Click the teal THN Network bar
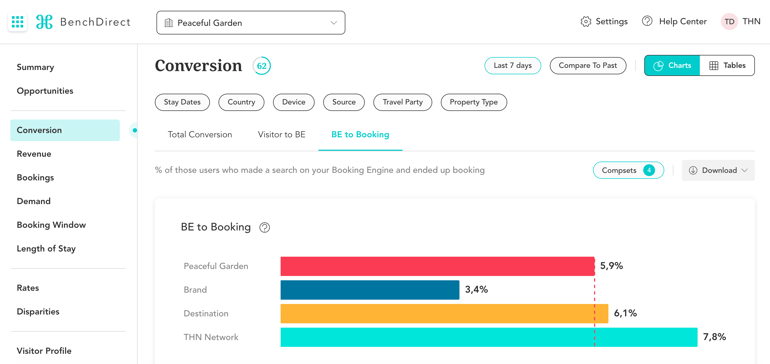Image resolution: width=770 pixels, height=364 pixels. click(x=489, y=337)
